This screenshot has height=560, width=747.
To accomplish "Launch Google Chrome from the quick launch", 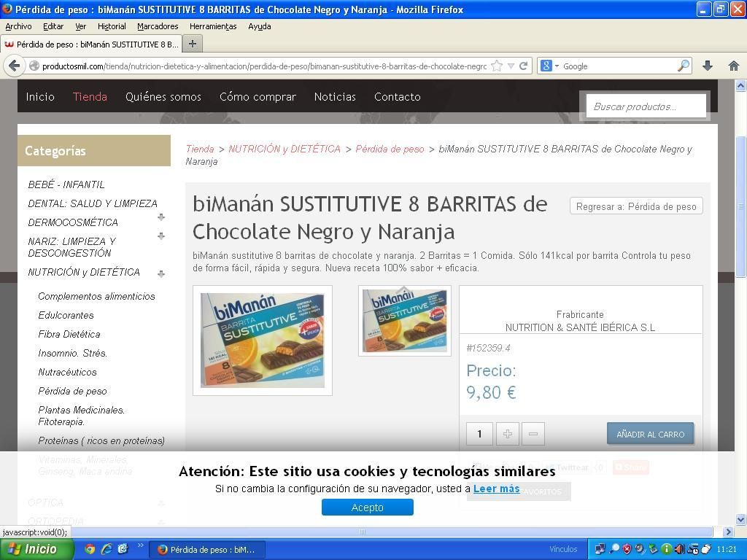I will point(90,550).
